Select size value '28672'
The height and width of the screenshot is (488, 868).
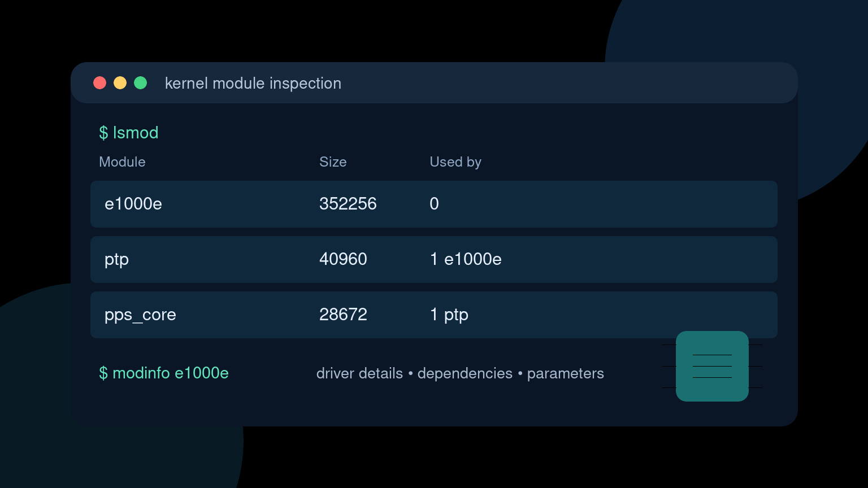pyautogui.click(x=344, y=315)
